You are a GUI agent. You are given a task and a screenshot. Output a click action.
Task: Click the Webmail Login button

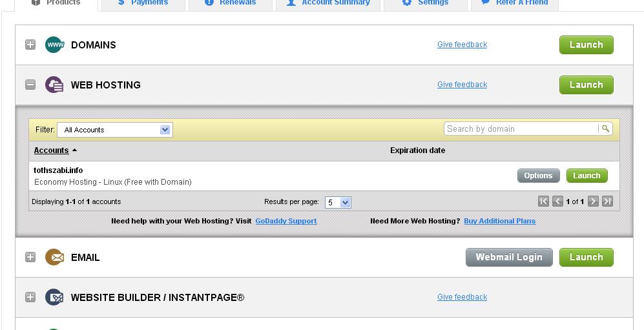[x=509, y=257]
